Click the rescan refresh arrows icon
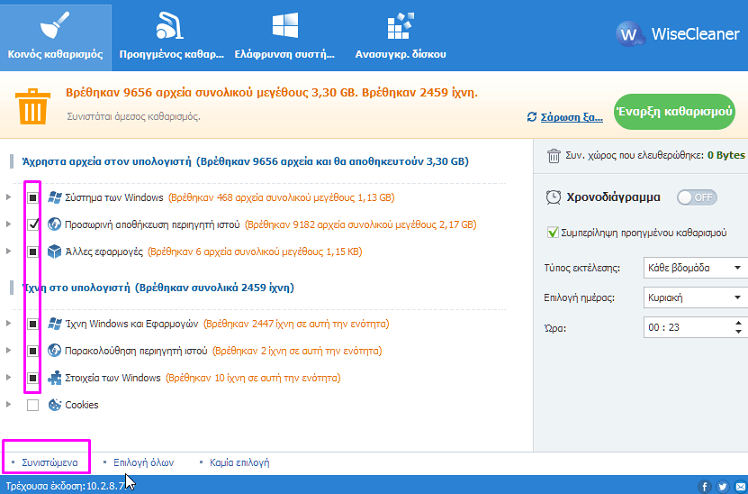Screen dimensions: 748x494 click(x=532, y=117)
